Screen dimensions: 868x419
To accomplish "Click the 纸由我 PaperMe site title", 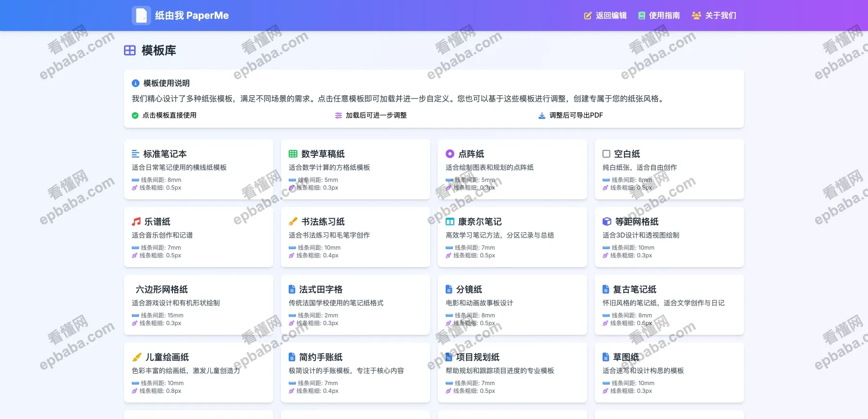I will point(192,15).
